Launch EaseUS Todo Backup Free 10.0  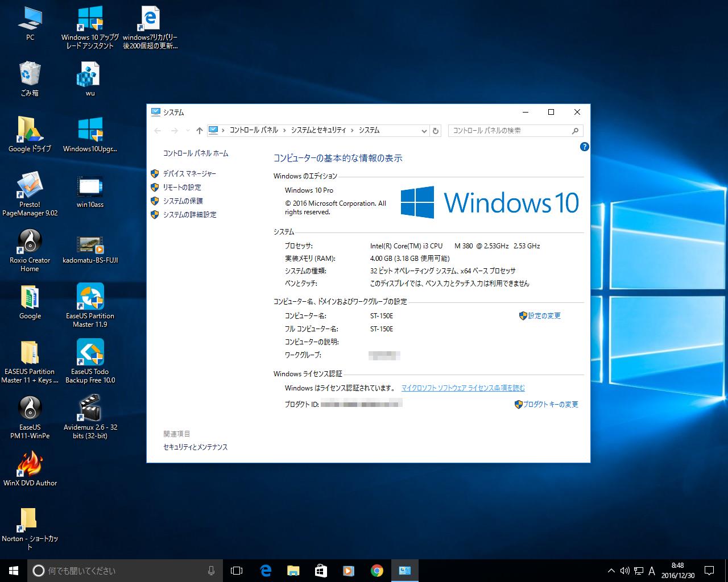tap(90, 361)
